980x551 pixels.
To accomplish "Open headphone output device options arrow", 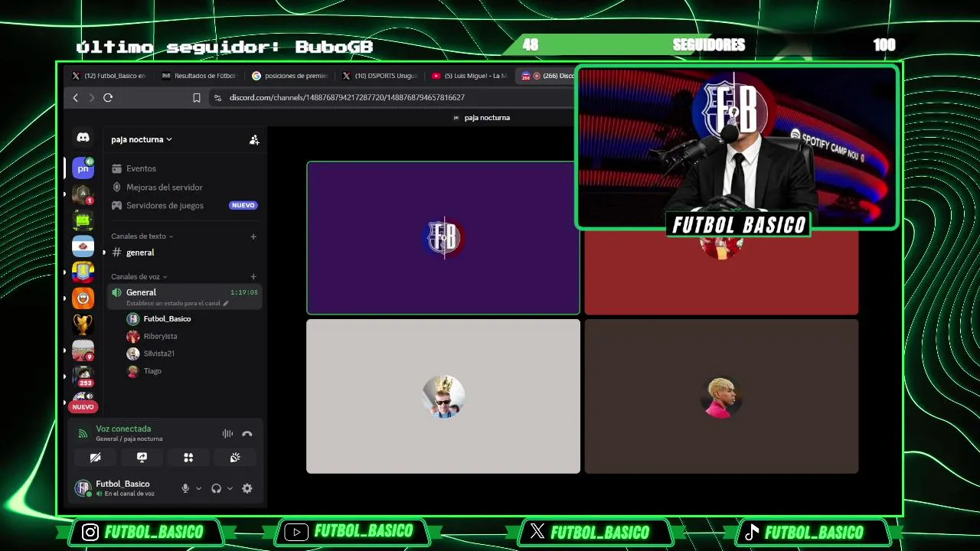I will click(230, 488).
